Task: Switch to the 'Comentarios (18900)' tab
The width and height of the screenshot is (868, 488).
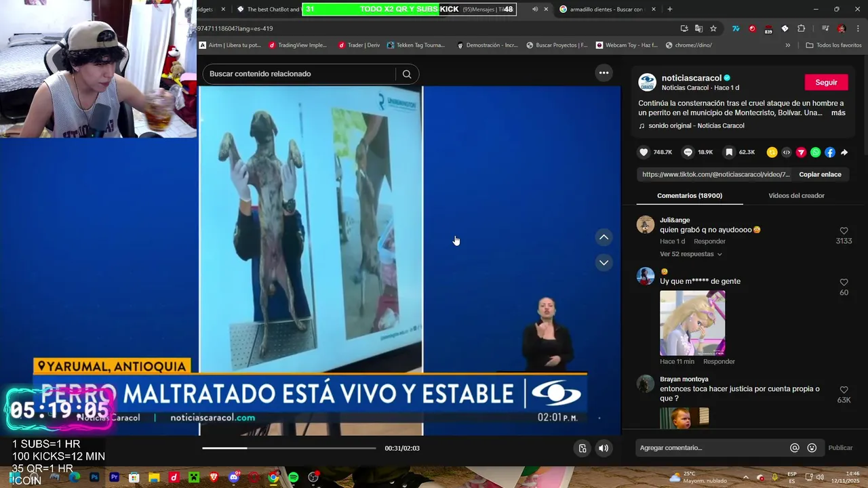Action: click(x=690, y=196)
